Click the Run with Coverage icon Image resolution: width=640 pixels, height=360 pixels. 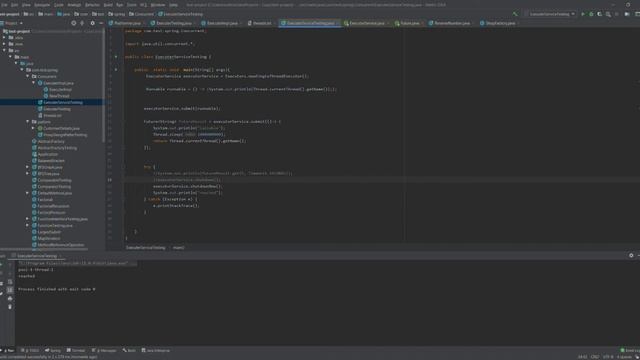coord(600,14)
